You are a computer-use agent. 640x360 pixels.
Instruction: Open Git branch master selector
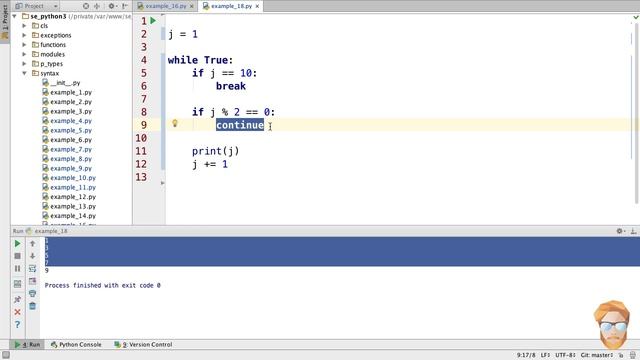[x=596, y=355]
